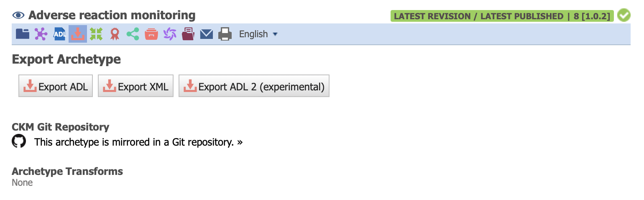
Task: Click the envelope email icon
Action: pyautogui.click(x=207, y=34)
